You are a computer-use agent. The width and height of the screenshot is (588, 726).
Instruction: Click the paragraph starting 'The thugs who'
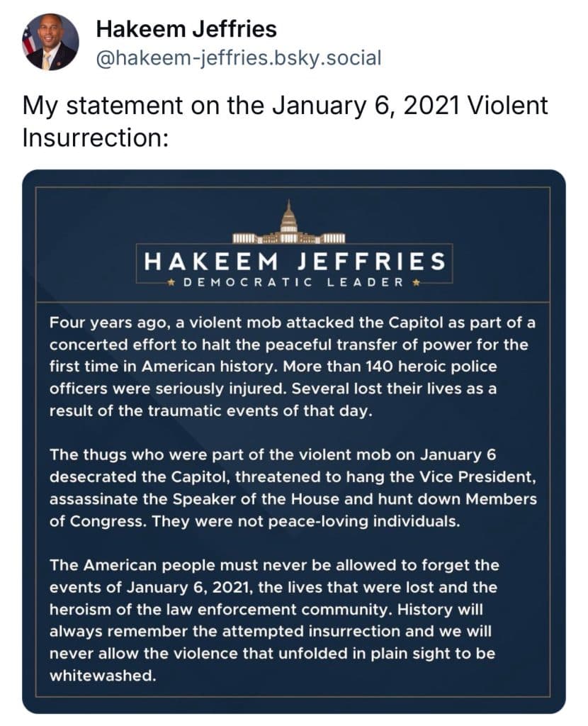pos(292,487)
